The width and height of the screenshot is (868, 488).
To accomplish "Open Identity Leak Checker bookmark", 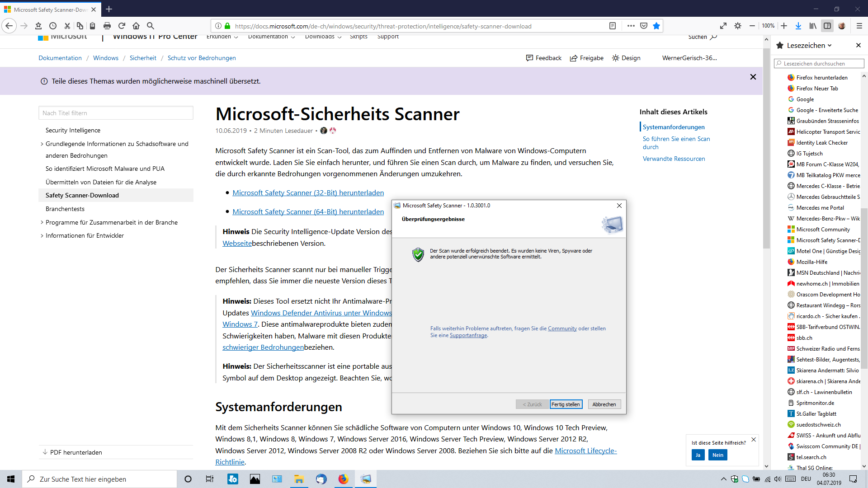I will 822,143.
